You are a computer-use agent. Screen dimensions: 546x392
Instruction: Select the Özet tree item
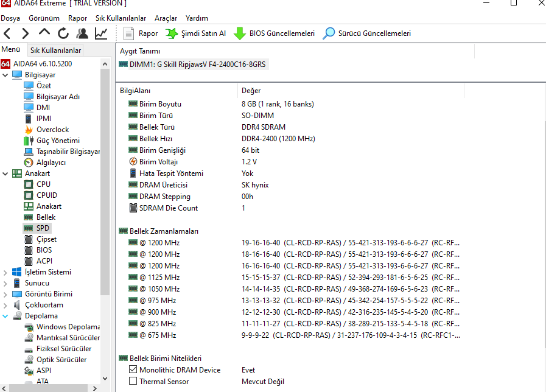coord(44,86)
